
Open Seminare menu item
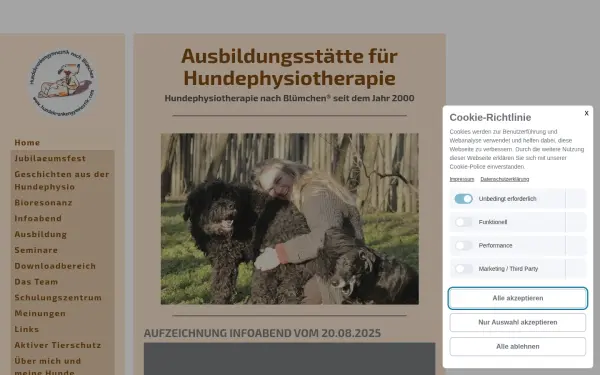[x=36, y=250]
